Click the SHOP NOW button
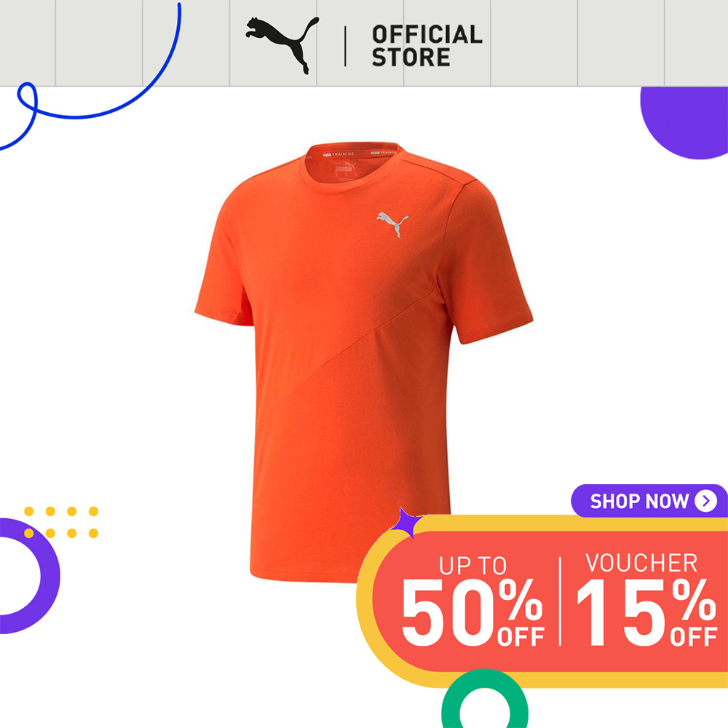The height and width of the screenshot is (728, 728). point(649,501)
